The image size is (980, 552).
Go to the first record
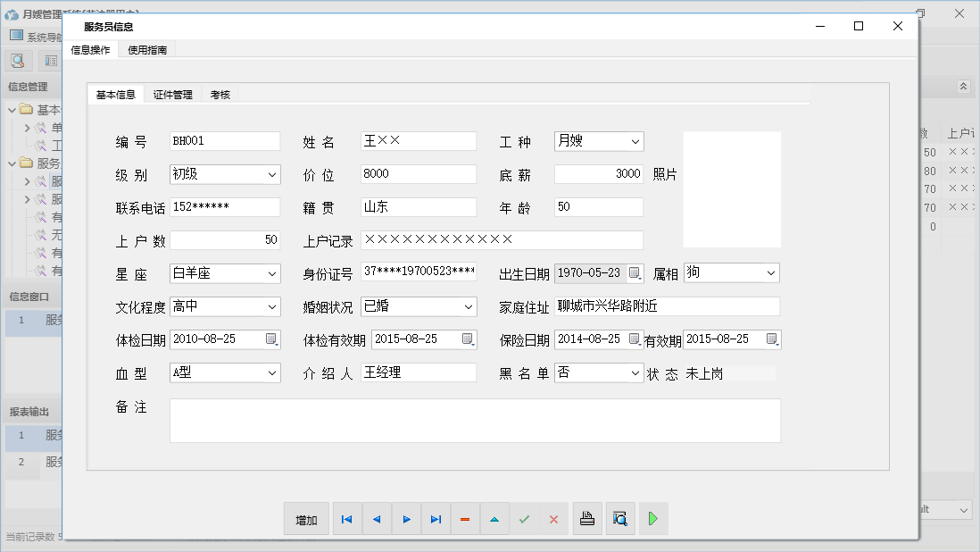point(347,519)
